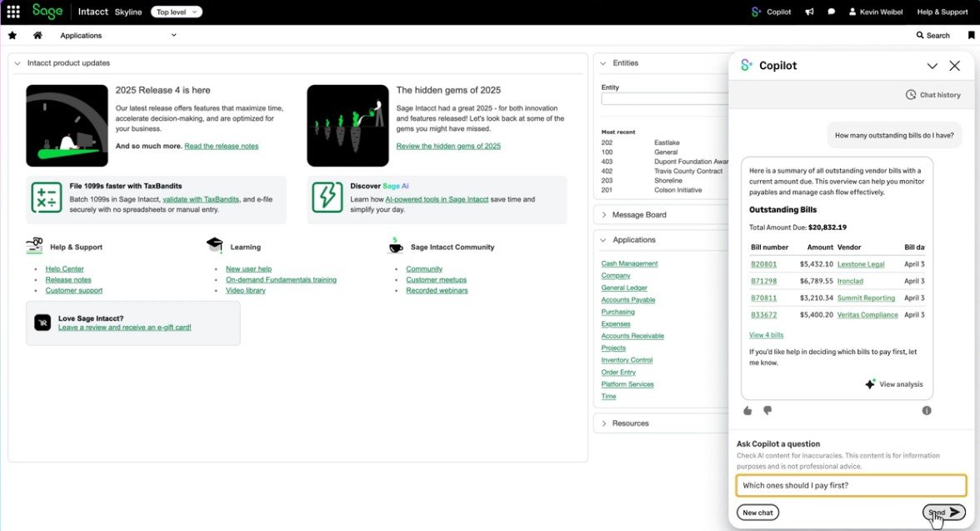Viewport: 980px width, 531px height.
Task: Open bill number B20801
Action: (x=763, y=264)
